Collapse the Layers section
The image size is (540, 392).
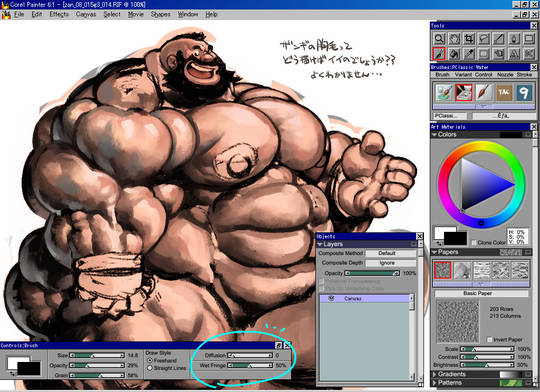point(320,244)
